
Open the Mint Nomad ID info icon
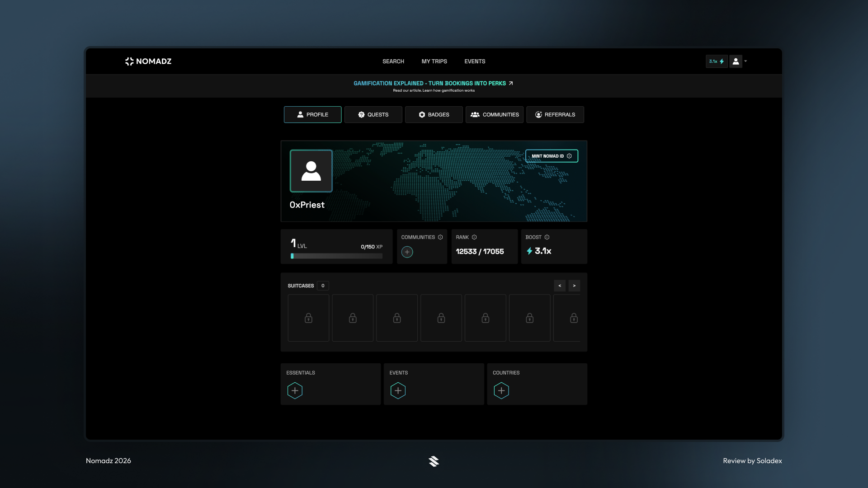[570, 156]
